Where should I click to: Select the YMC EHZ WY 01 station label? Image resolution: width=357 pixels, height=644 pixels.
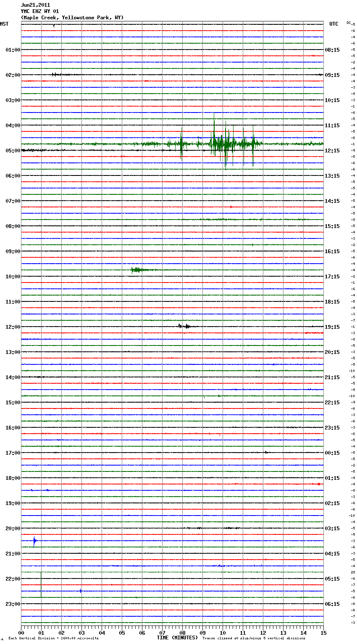[40, 11]
